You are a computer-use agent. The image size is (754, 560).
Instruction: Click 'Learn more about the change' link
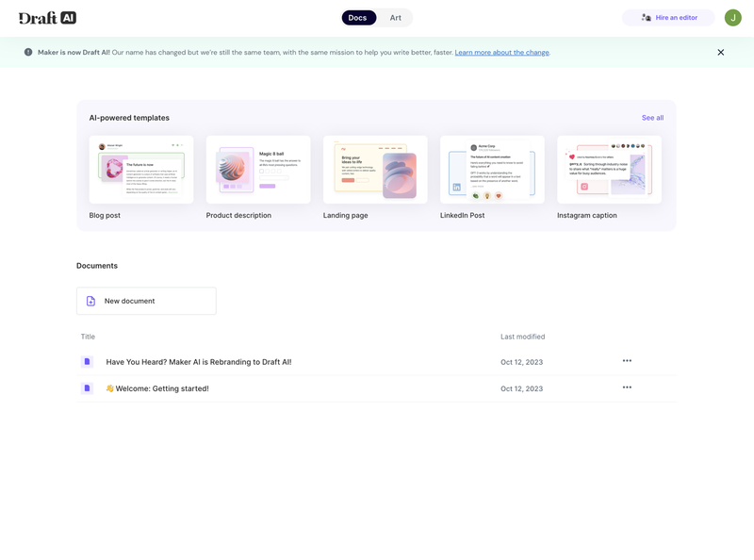[501, 52]
